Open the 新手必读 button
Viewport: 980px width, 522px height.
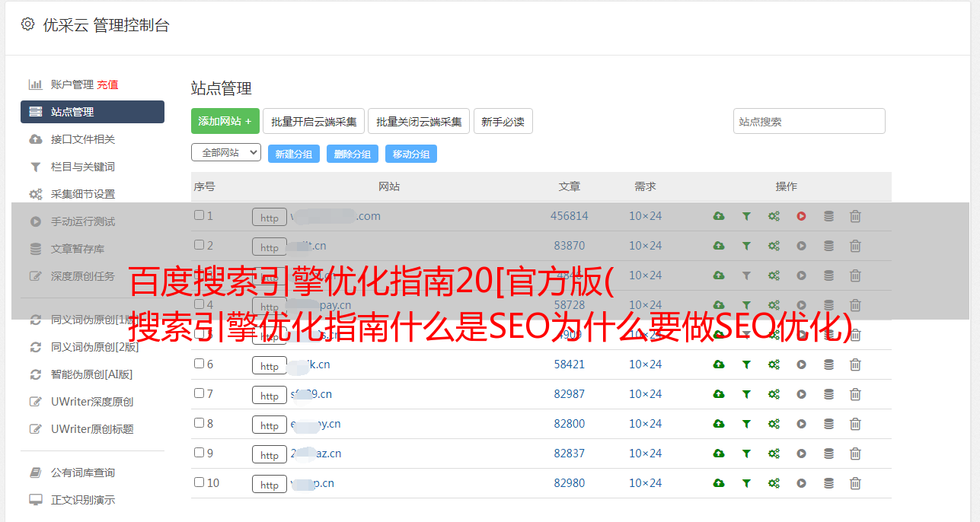click(503, 121)
